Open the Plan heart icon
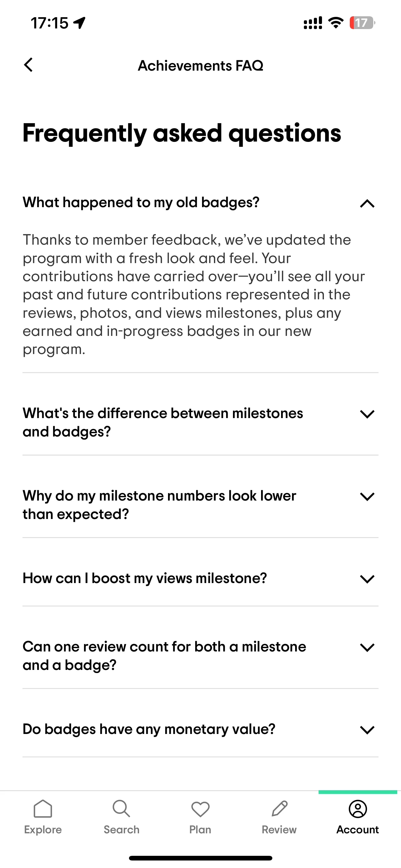The height and width of the screenshot is (868, 401). 200,809
